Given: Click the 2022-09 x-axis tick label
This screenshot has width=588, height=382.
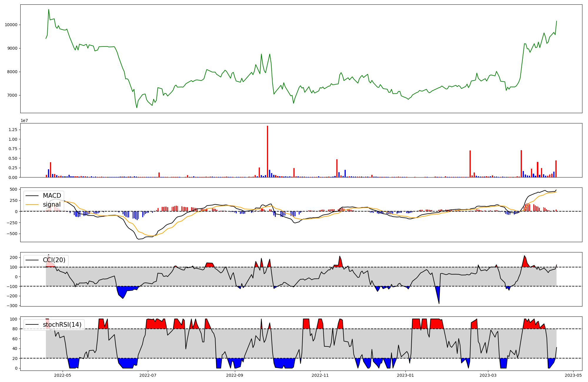Looking at the screenshot, I should coord(235,375).
